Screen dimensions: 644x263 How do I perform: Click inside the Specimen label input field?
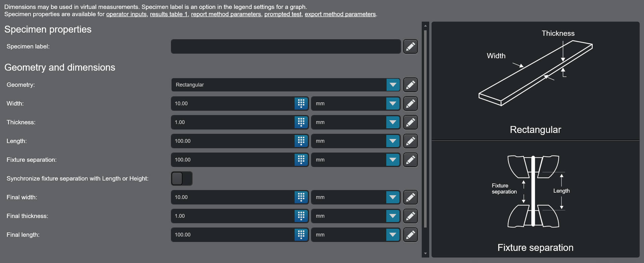pos(285,46)
